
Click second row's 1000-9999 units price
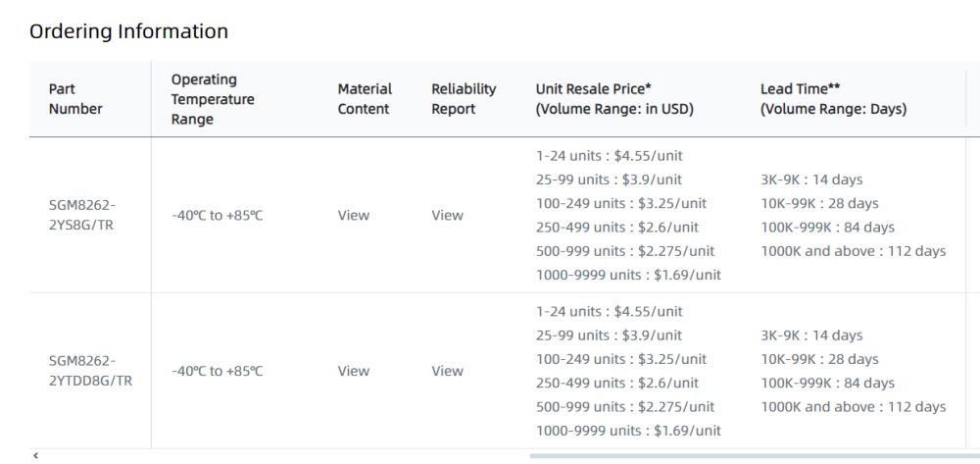(x=628, y=431)
